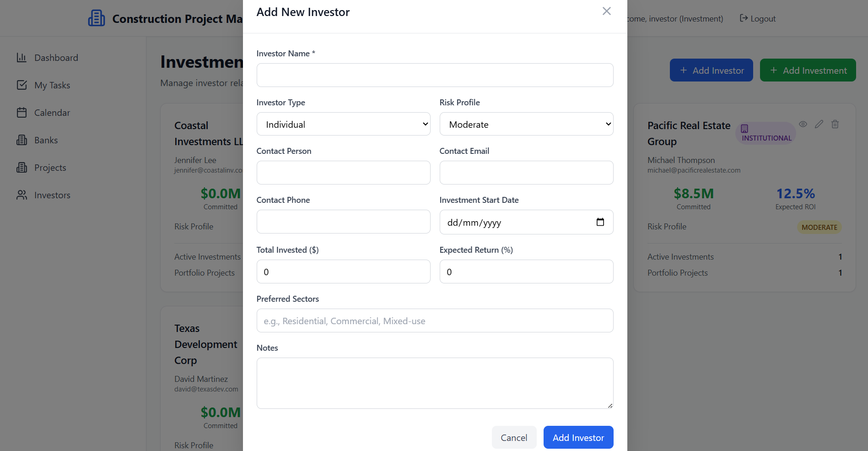This screenshot has height=451, width=868.
Task: Click the My Tasks checkmark icon
Action: (22, 85)
